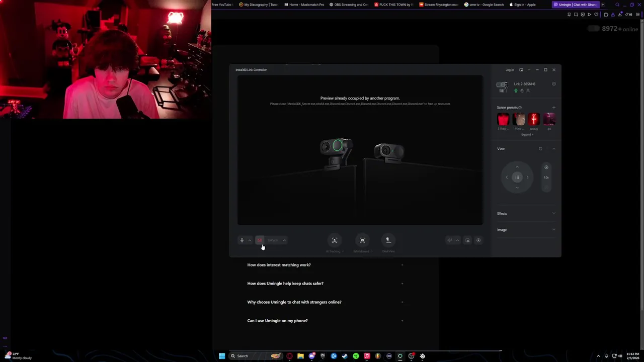Switch to DeskView mode
Image resolution: width=644 pixels, height=362 pixels.
(388, 240)
